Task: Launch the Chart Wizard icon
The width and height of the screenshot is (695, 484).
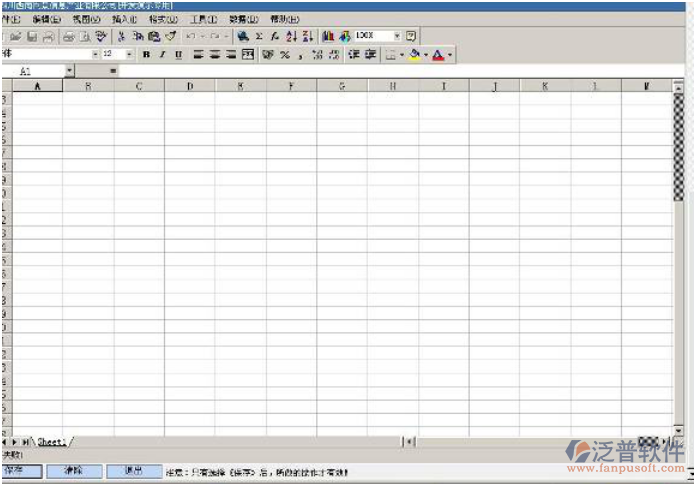Action: 328,37
